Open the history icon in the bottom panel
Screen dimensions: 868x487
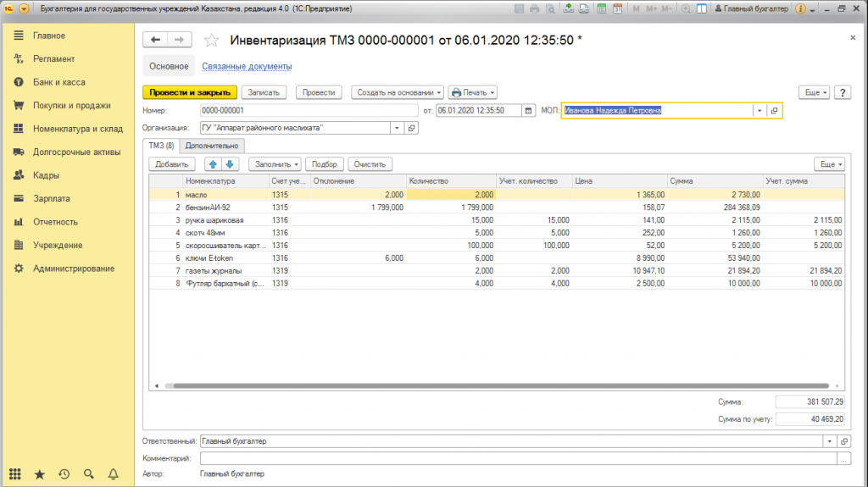(x=64, y=475)
